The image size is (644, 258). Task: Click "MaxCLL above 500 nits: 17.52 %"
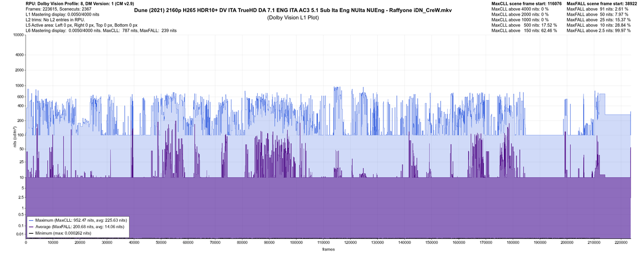[x=524, y=25]
